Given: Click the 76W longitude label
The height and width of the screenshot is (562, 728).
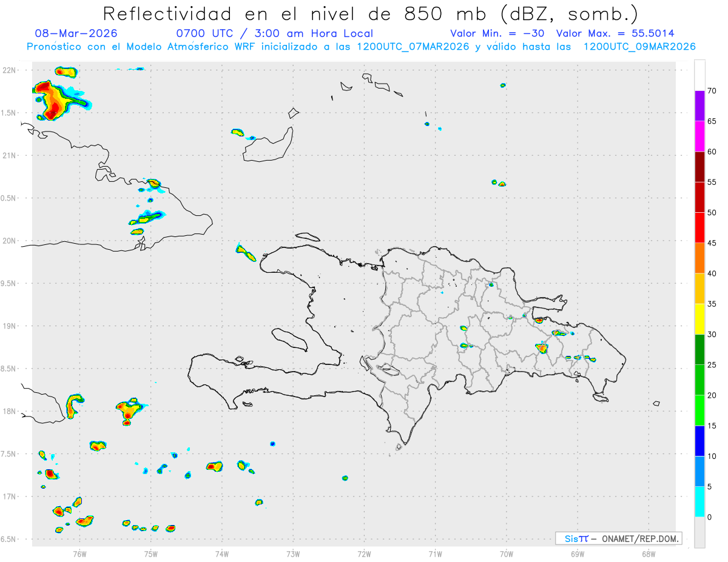Looking at the screenshot, I should 79,554.
